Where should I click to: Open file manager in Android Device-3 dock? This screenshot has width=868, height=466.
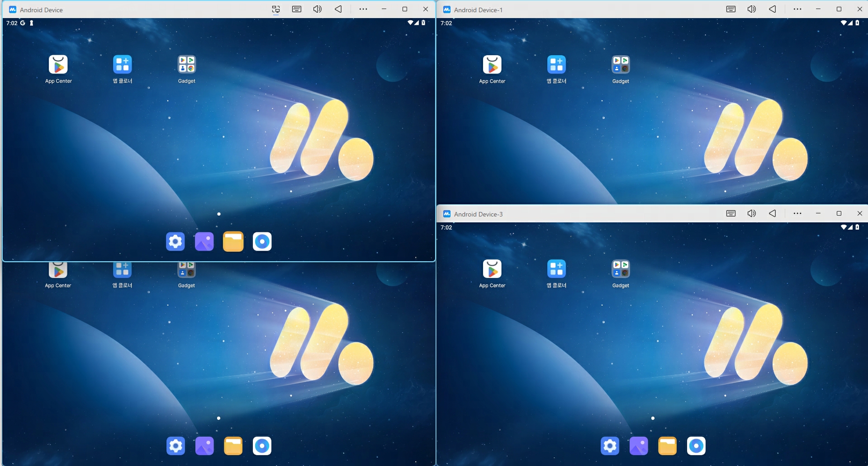point(668,446)
